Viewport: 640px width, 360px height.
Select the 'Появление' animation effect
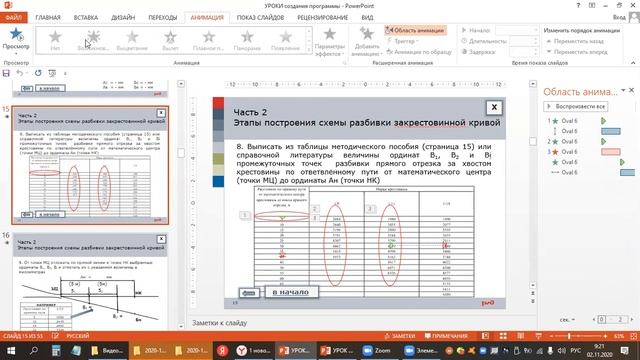[x=285, y=40]
